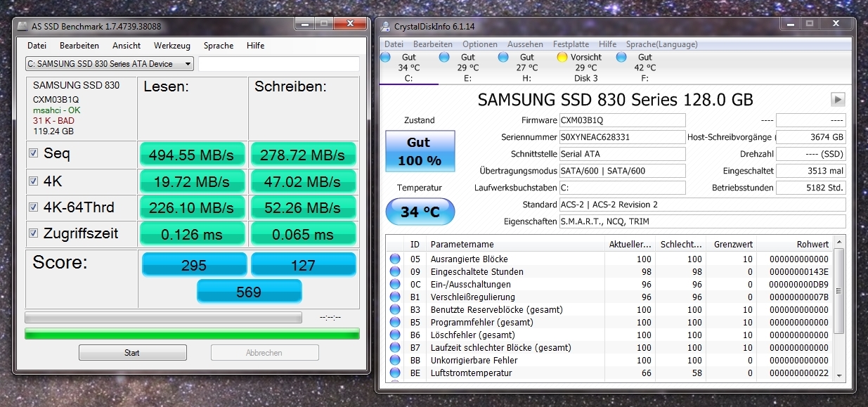Click the status orb of Ein-/Ausschaltungen row
This screenshot has height=407, width=868.
[395, 284]
